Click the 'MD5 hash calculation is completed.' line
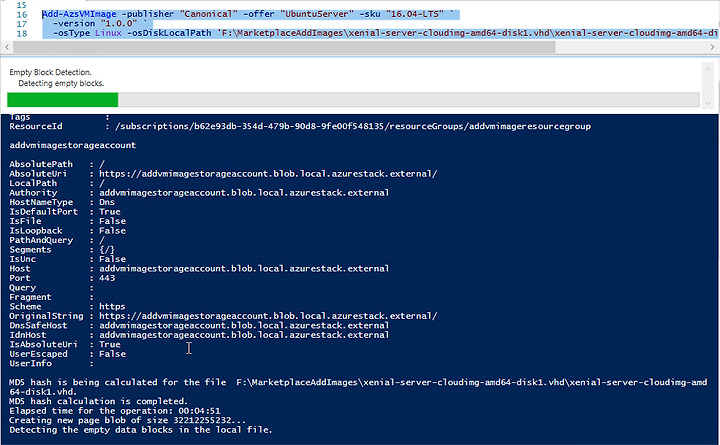 (x=98, y=401)
